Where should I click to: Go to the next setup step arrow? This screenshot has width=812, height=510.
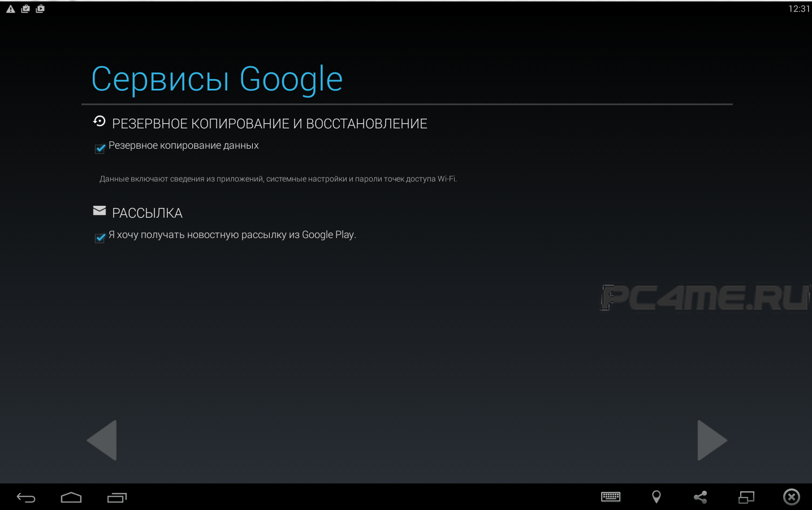(712, 440)
